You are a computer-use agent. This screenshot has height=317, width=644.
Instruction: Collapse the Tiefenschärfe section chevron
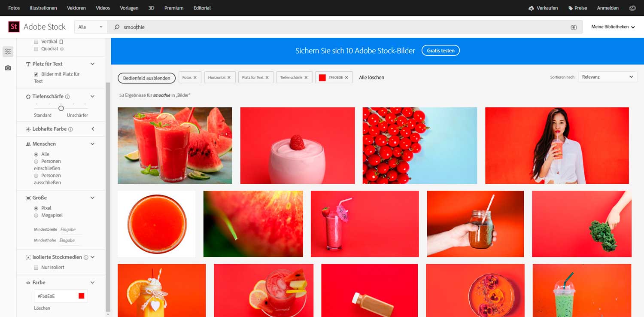click(92, 97)
